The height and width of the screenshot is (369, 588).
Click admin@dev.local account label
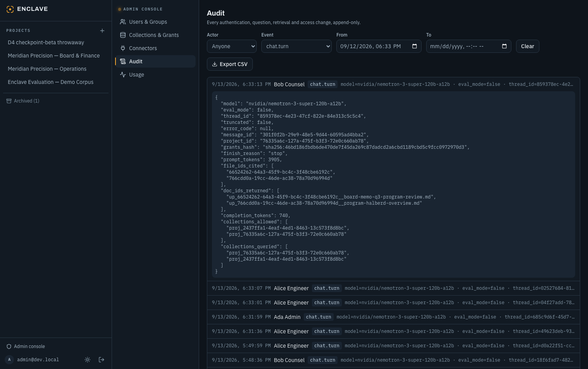pyautogui.click(x=38, y=360)
